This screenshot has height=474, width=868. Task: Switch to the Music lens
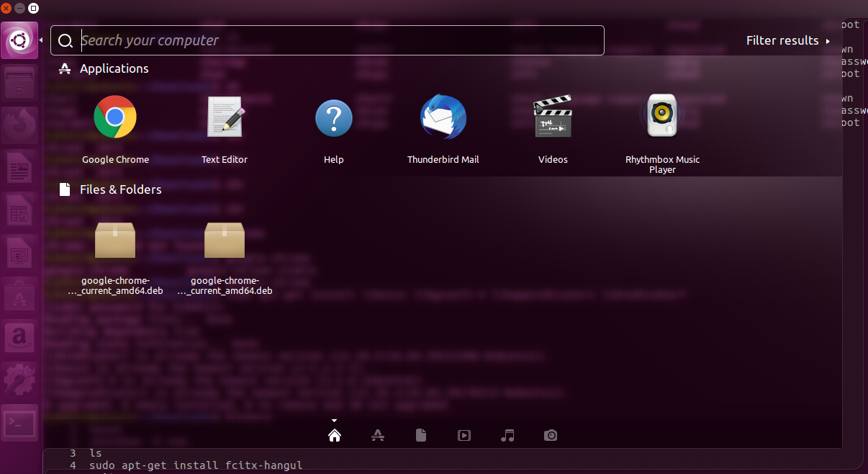pos(507,435)
